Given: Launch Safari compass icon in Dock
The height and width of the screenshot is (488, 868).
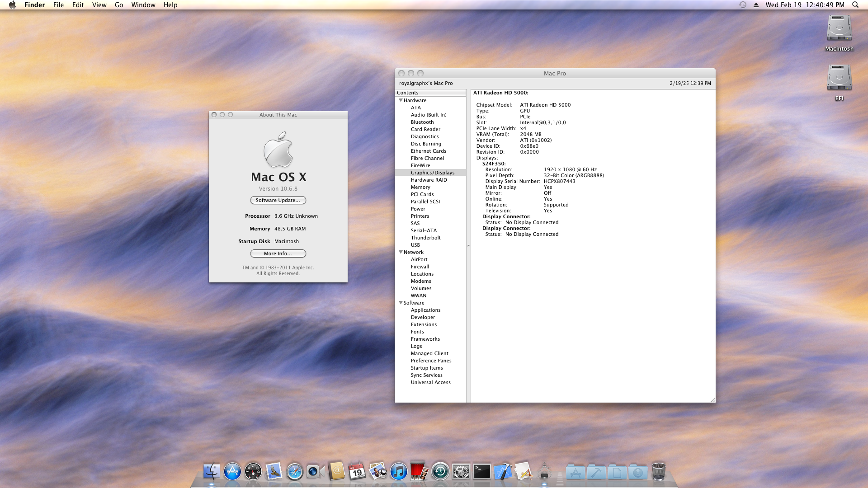Looking at the screenshot, I should click(295, 472).
